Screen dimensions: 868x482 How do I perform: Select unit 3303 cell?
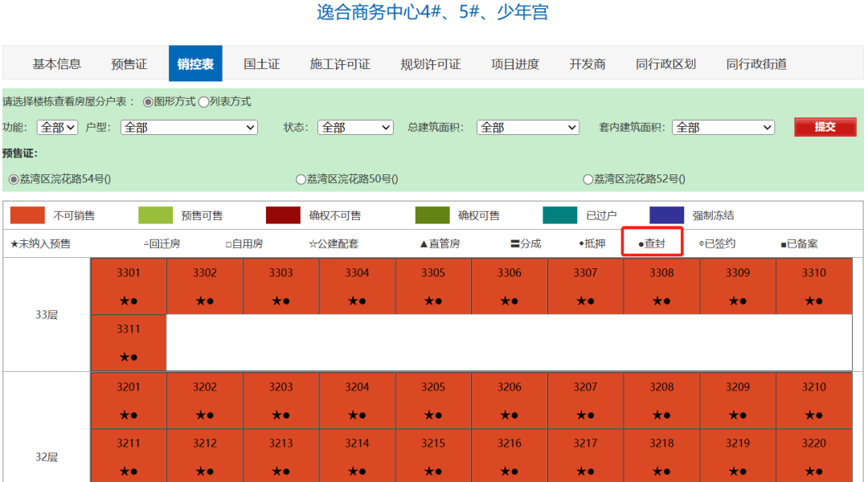pyautogui.click(x=280, y=287)
